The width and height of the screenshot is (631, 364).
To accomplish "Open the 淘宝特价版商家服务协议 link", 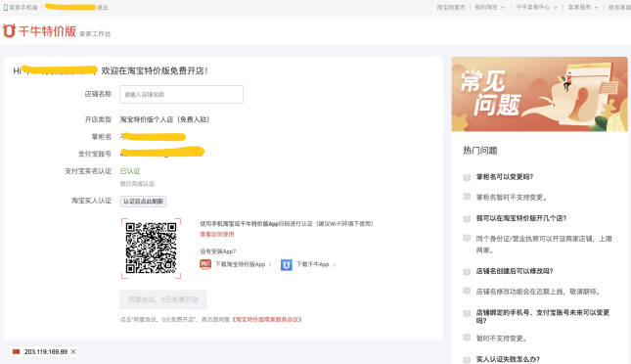I will (x=267, y=319).
